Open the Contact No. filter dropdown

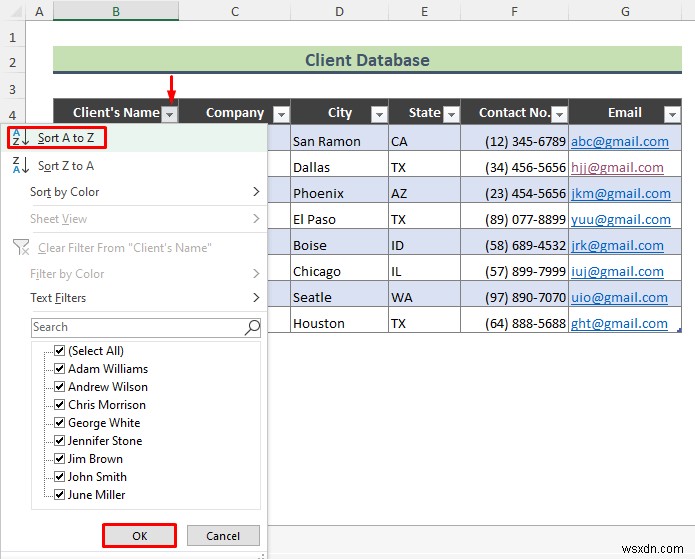(x=559, y=114)
